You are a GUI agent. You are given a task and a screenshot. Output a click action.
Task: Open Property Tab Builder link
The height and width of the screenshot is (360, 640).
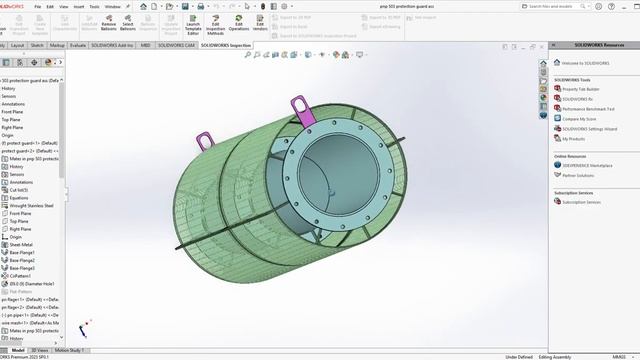581,89
